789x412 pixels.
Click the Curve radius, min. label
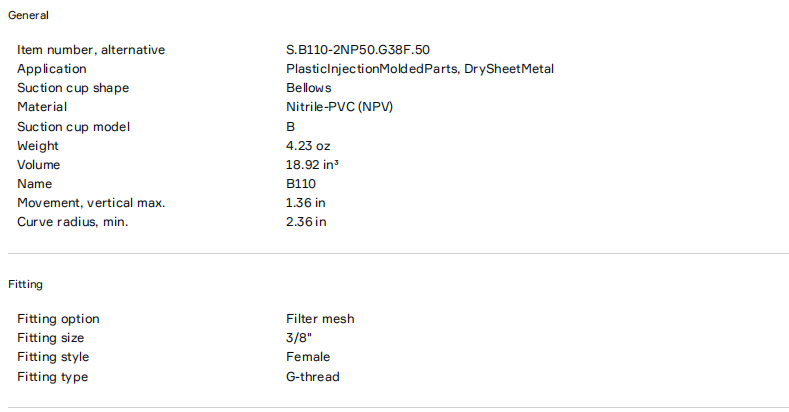(73, 222)
